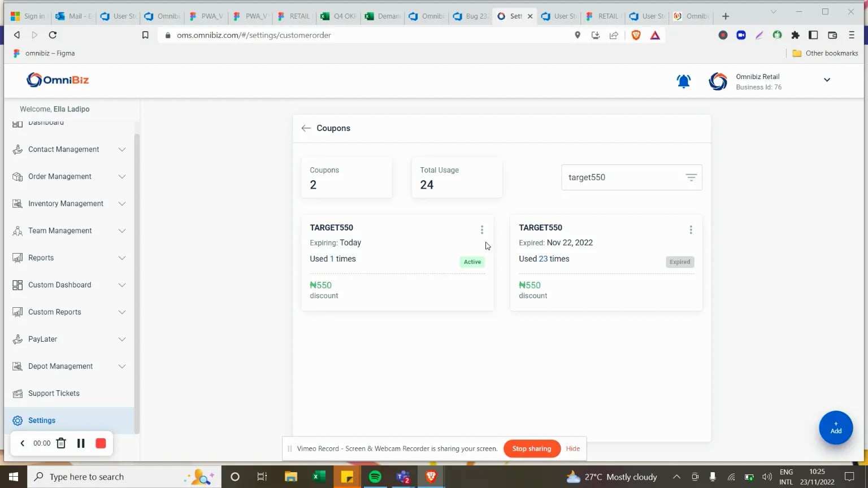
Task: Open Other bookmarks folder
Action: [x=825, y=53]
